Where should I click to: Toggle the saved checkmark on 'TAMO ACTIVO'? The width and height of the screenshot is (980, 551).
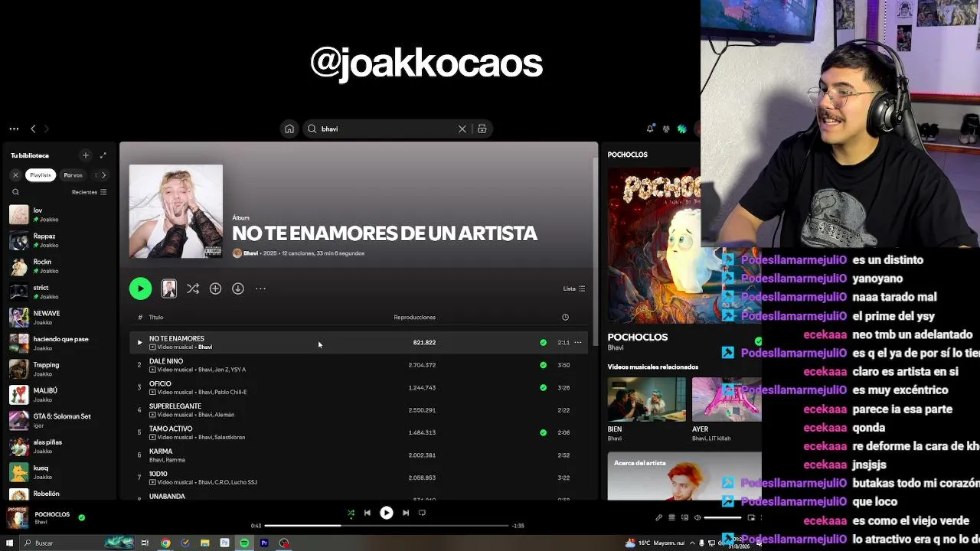543,432
